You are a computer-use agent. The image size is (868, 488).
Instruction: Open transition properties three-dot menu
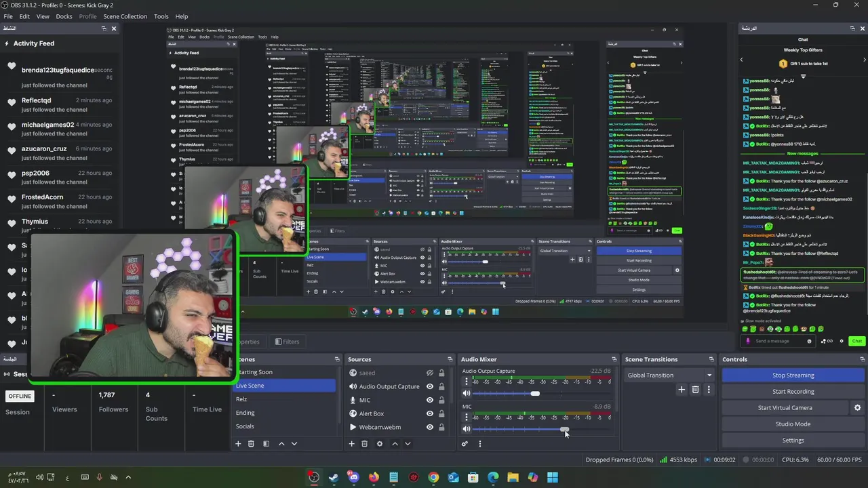(709, 390)
